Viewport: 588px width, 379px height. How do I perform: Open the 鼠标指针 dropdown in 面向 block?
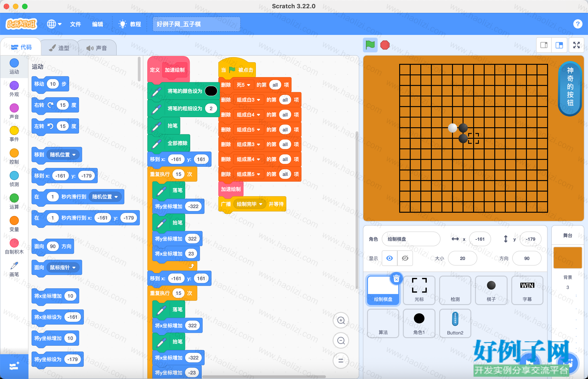point(63,268)
